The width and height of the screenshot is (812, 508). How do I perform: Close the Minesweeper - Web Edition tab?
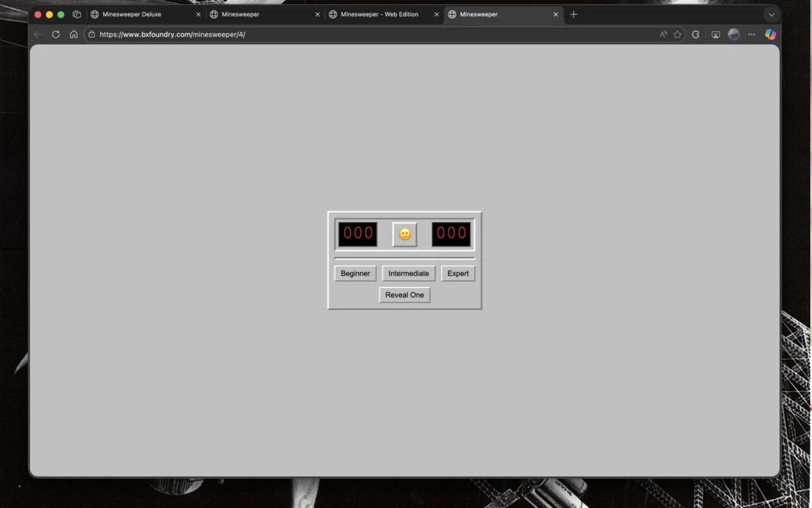(x=436, y=15)
